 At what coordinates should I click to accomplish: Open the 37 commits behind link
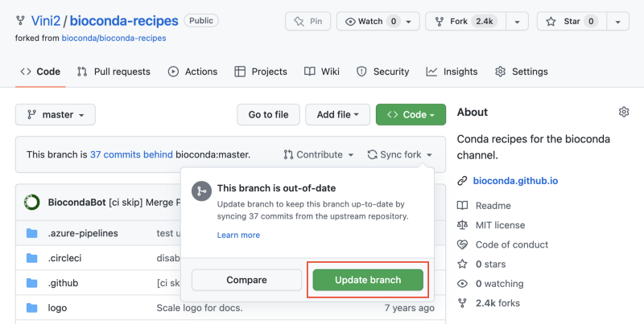[130, 154]
